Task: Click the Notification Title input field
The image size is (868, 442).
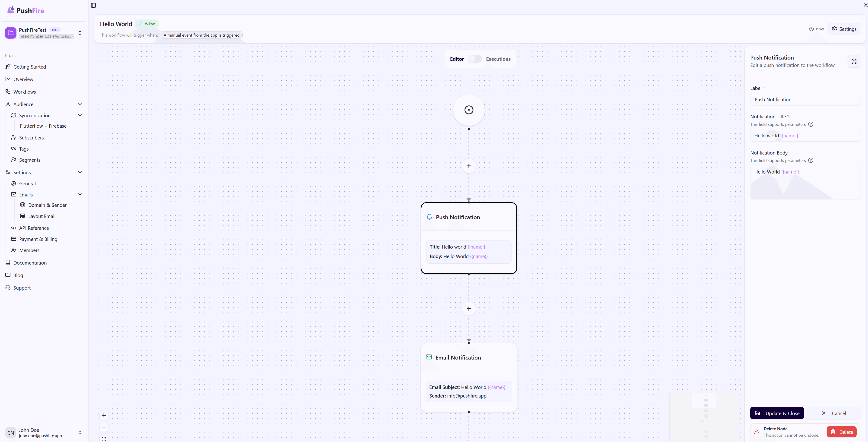Action: [x=805, y=136]
